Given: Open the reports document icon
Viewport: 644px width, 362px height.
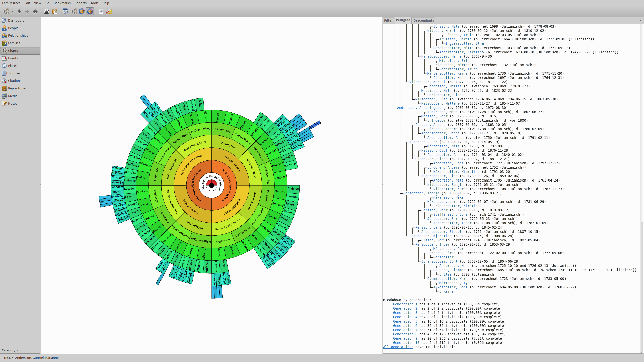Looking at the screenshot, I should point(101,11).
